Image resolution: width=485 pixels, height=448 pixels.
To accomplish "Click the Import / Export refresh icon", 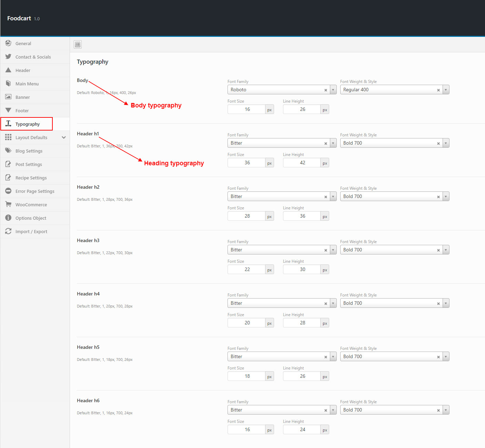I will tap(8, 231).
